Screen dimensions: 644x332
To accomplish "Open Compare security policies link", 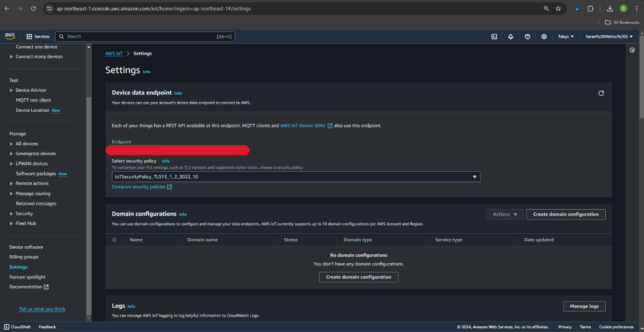I will pos(142,187).
